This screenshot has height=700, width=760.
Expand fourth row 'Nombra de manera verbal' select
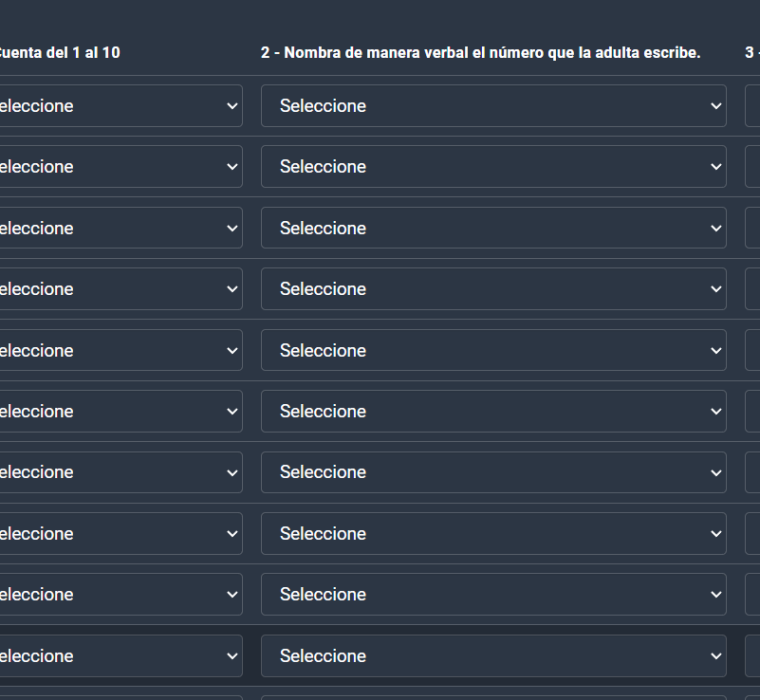493,289
